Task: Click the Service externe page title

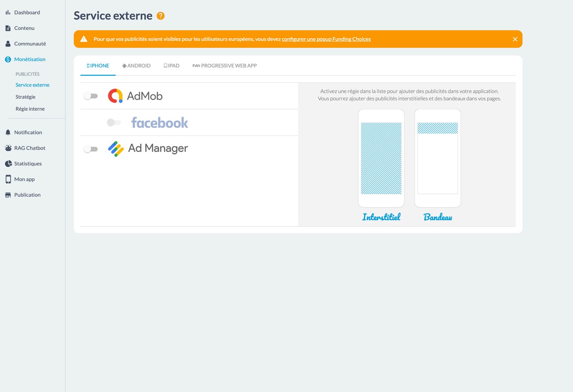Action: point(113,16)
